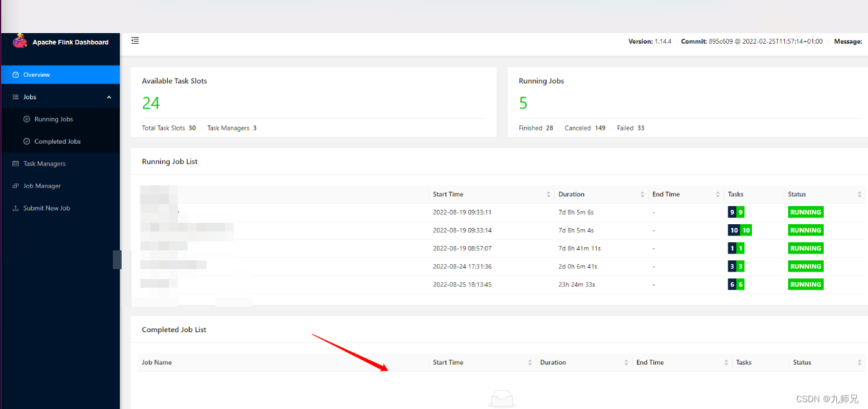Click the Tasks column header in Running Job List
The image size is (868, 409).
tap(736, 194)
